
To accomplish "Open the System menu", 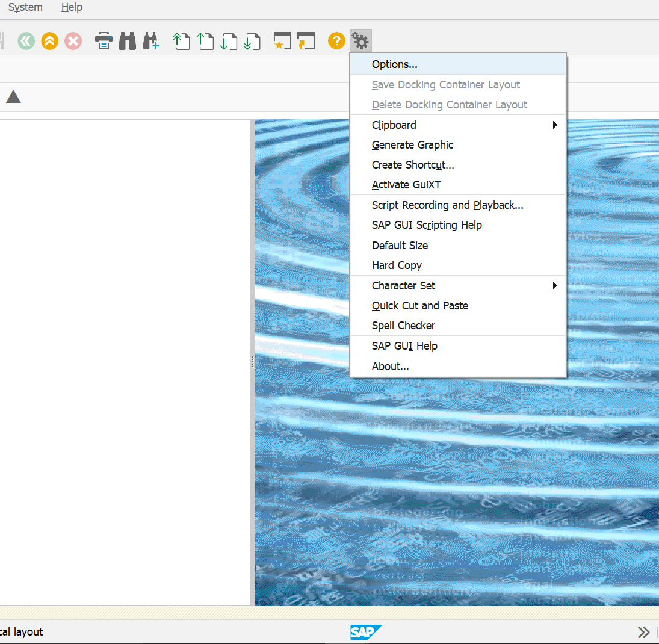I will [x=25, y=7].
